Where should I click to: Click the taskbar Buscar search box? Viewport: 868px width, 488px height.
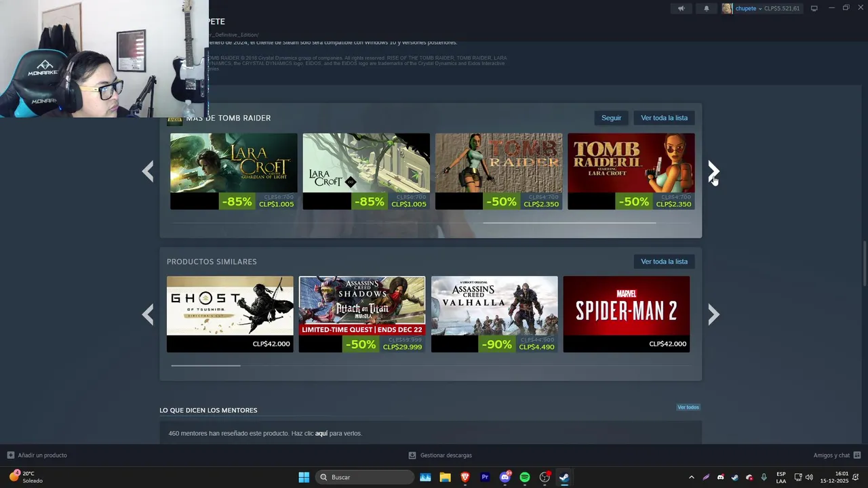365,477
